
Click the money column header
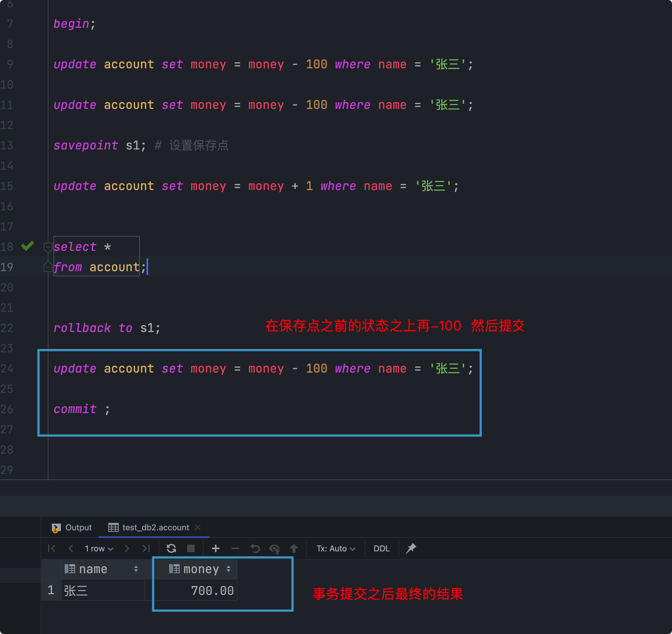click(x=195, y=569)
